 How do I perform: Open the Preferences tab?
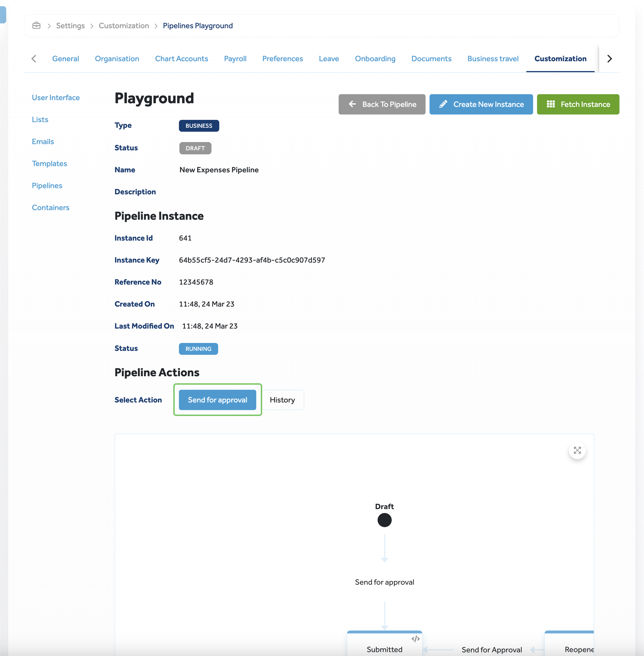coord(282,59)
